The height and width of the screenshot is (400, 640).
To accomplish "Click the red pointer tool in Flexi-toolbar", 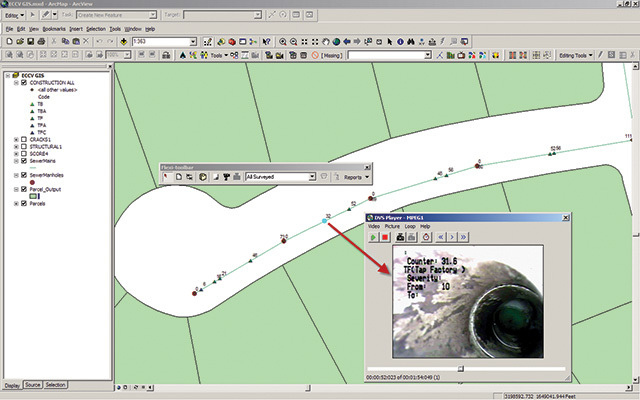I will click(167, 176).
